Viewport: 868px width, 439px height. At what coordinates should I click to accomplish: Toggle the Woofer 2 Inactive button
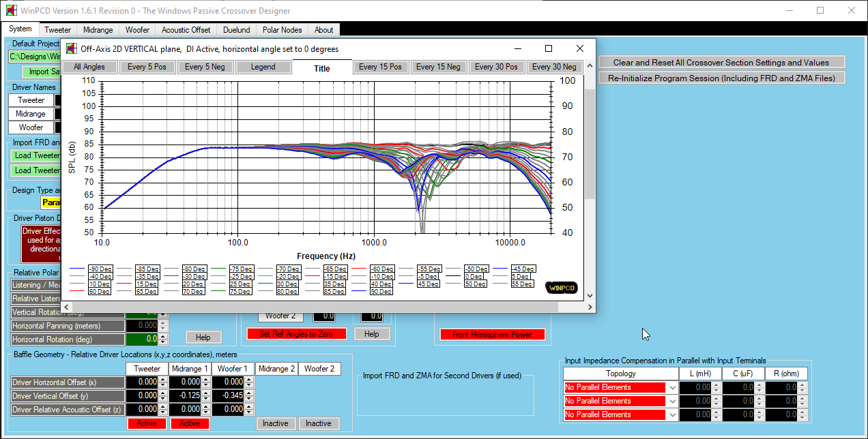319,423
